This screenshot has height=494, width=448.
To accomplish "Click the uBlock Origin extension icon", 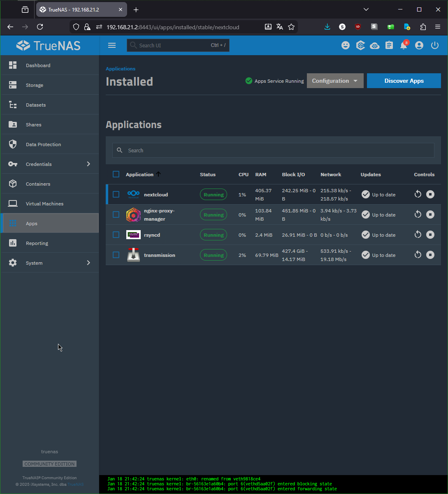I will [358, 27].
